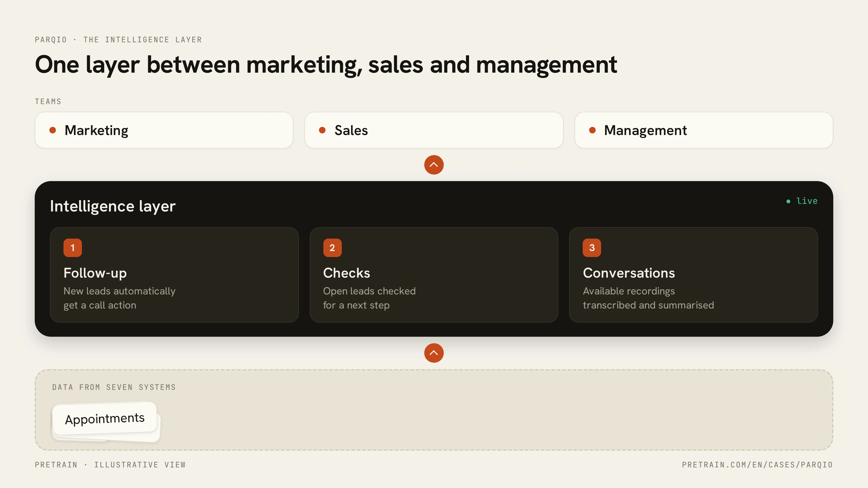
Task: Click the orange dot beside Management
Action: point(592,130)
